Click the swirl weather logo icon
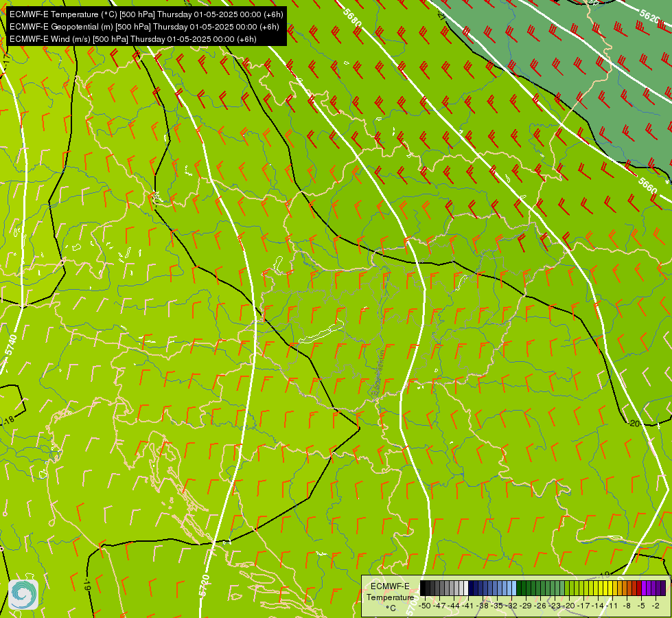 click(x=23, y=595)
